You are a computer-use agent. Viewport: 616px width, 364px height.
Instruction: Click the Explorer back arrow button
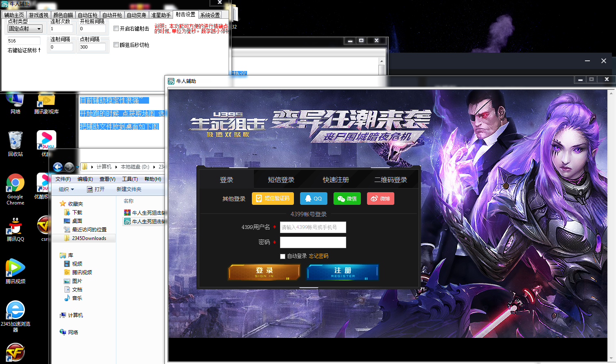[x=58, y=167]
